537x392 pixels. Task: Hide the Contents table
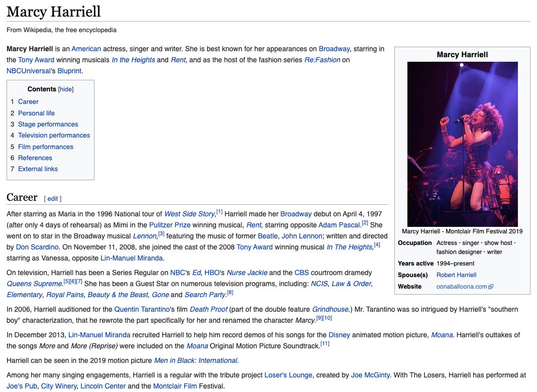[66, 89]
